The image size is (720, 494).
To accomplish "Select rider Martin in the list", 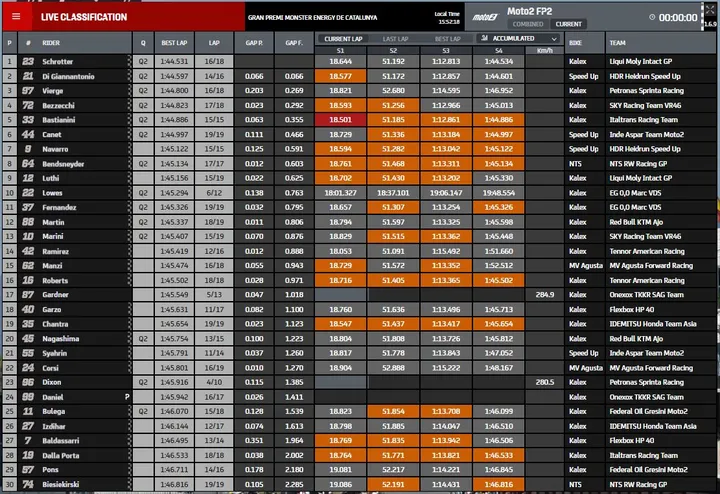I will [x=53, y=222].
